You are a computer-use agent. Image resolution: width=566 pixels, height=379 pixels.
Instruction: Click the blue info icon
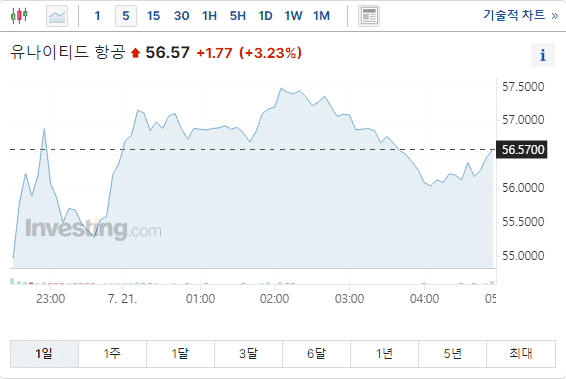pyautogui.click(x=543, y=55)
